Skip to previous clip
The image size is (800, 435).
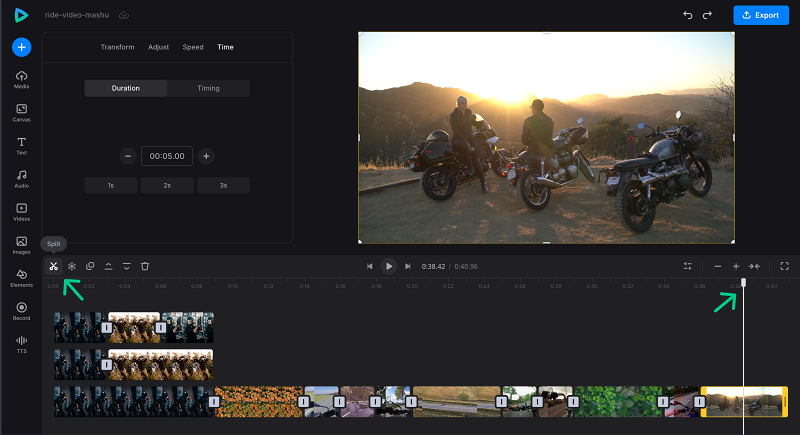pyautogui.click(x=370, y=266)
